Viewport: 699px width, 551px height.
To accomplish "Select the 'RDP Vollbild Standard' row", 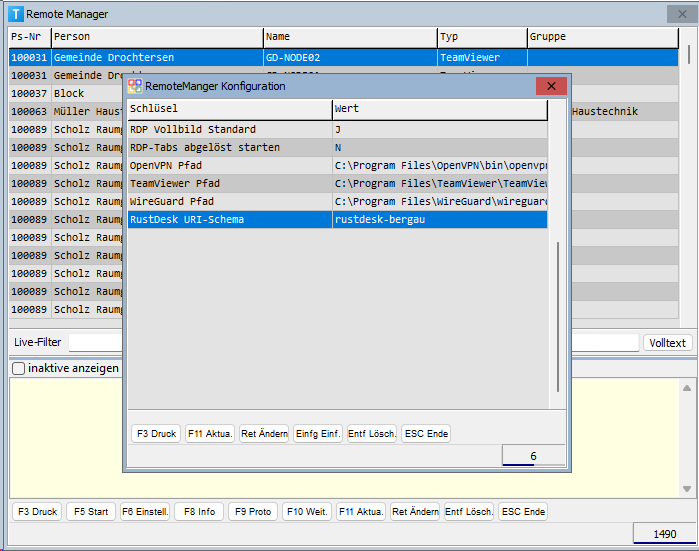I will click(x=337, y=130).
